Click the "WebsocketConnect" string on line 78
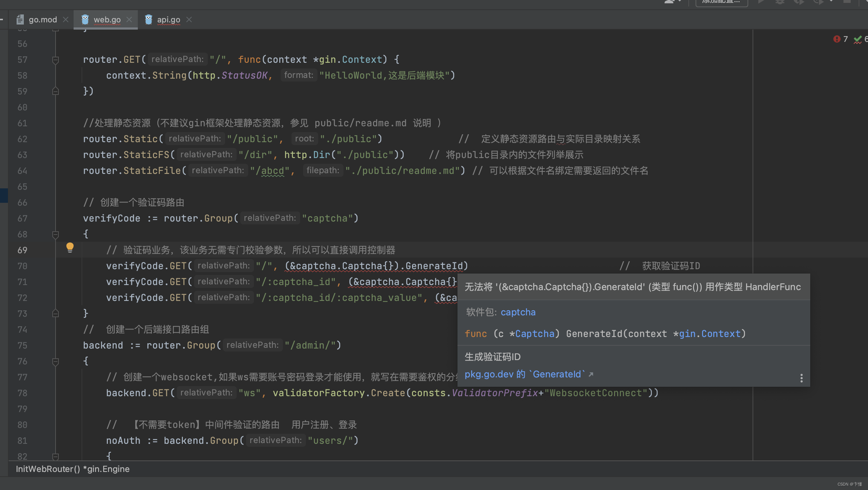The height and width of the screenshot is (490, 868). [x=596, y=393]
